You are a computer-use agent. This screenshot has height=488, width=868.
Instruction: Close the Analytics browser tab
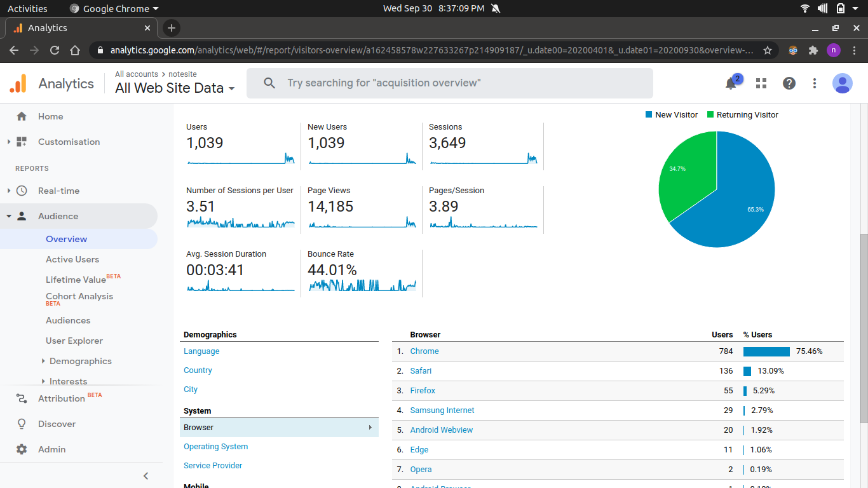147,28
